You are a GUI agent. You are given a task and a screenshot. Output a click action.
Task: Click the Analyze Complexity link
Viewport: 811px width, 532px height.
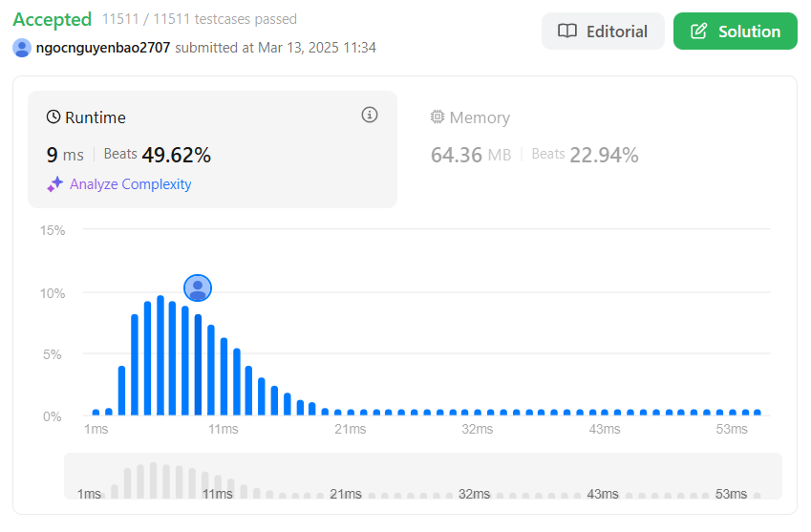130,184
